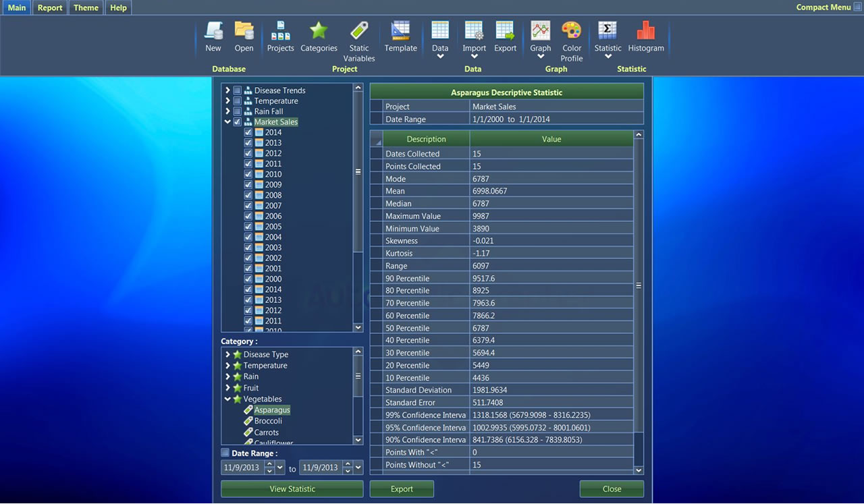
Task: Switch to the Report tab
Action: coord(50,7)
